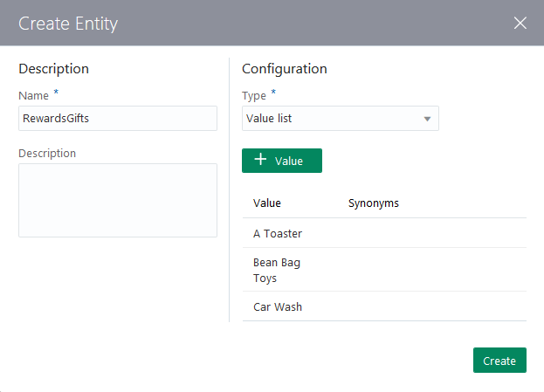544x392 pixels.
Task: Close the Create Entity dialog
Action: 520,23
